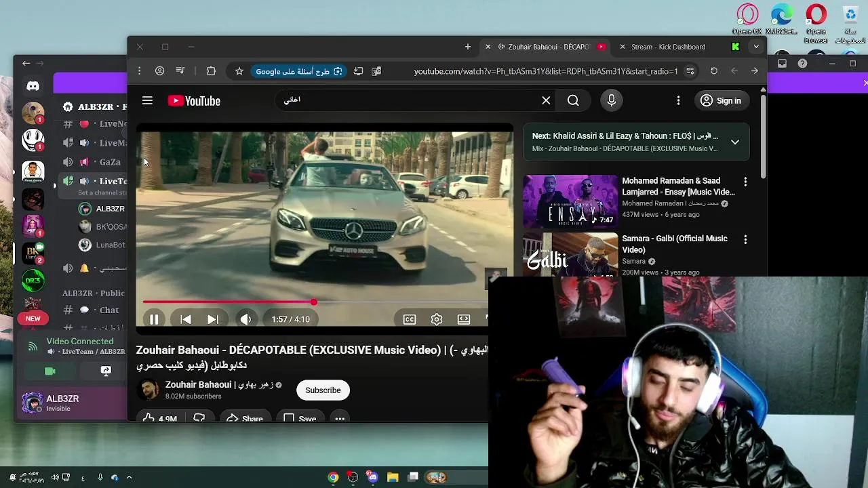Open the browser extensions puzzle icon

[x=211, y=71]
